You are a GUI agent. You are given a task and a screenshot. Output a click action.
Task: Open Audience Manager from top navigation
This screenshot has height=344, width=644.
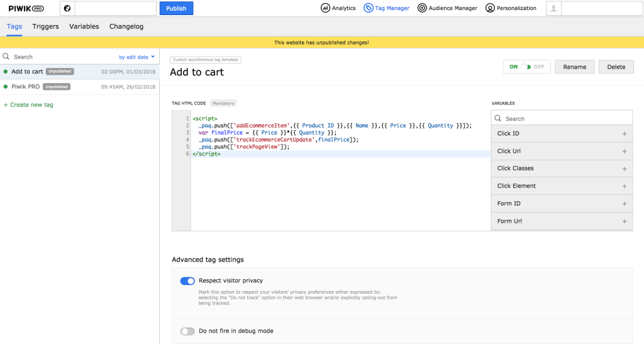pyautogui.click(x=447, y=8)
